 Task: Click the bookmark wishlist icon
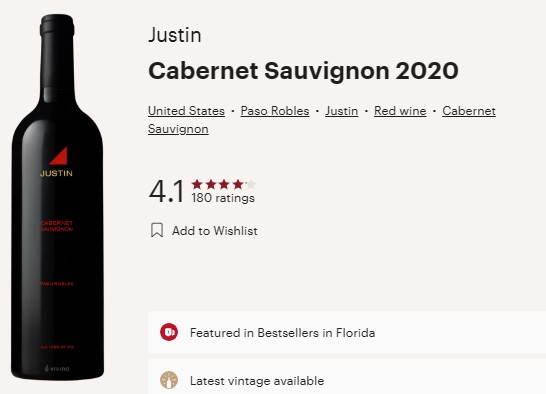[157, 230]
